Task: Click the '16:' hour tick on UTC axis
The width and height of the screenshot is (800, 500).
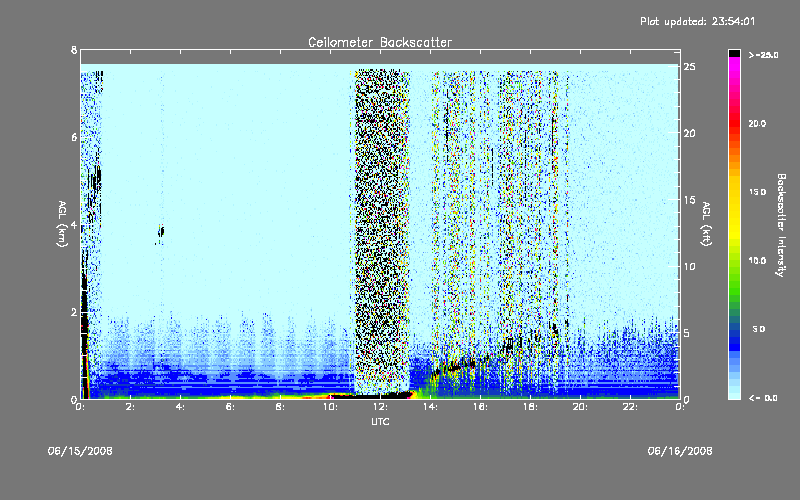Action: [x=480, y=407]
